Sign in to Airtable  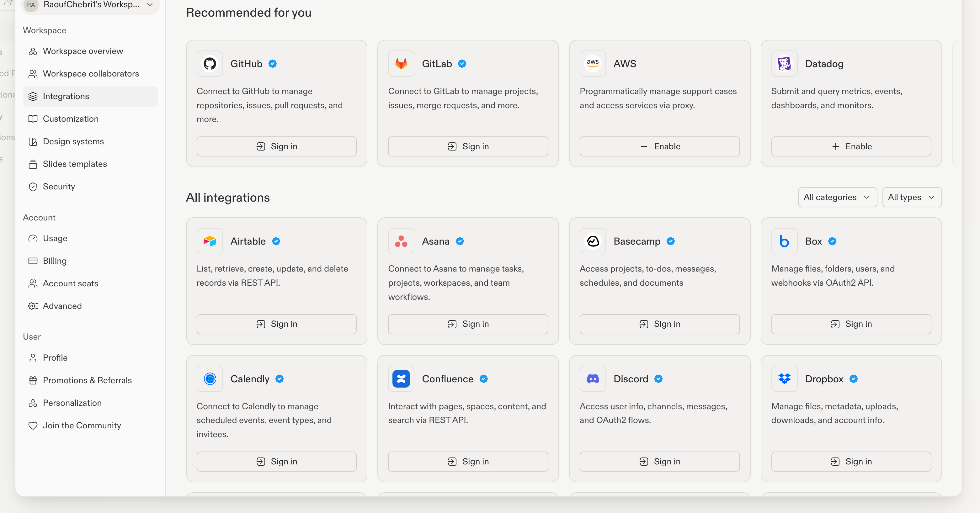(277, 324)
